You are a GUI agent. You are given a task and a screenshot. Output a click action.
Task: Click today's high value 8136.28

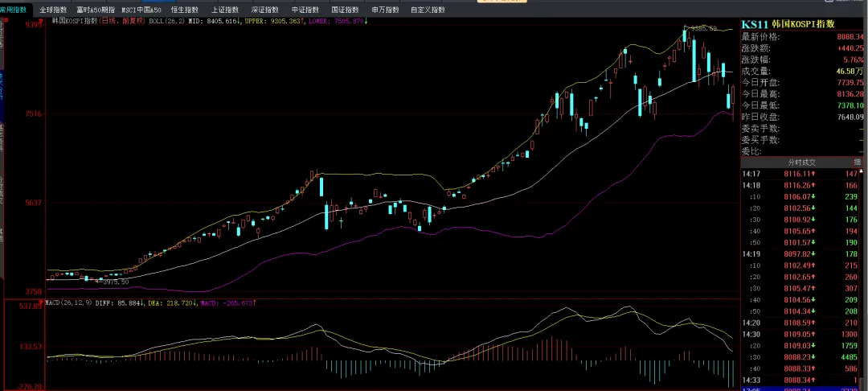pos(850,94)
